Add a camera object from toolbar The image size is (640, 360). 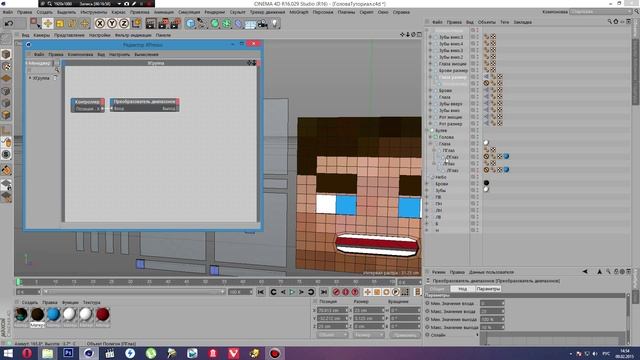click(x=262, y=24)
